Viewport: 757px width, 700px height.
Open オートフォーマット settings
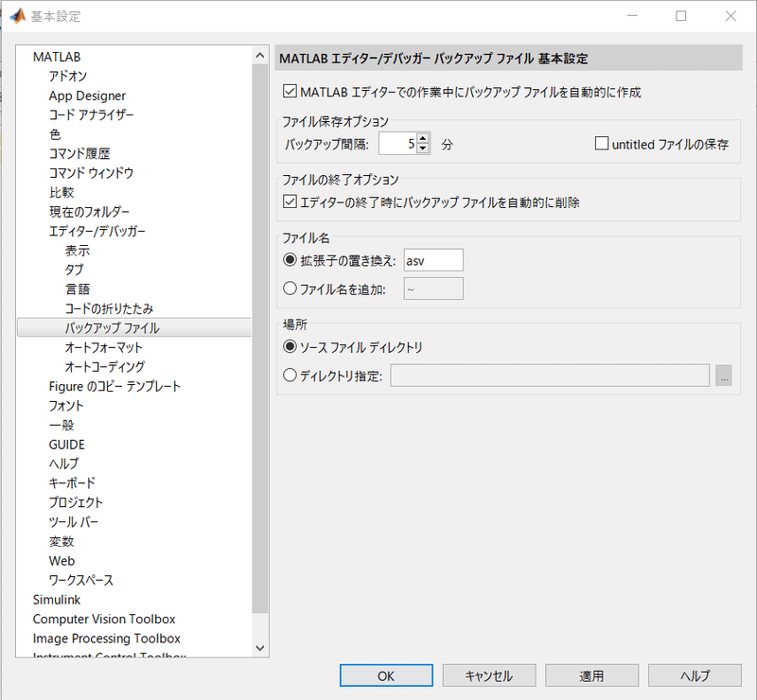(103, 347)
